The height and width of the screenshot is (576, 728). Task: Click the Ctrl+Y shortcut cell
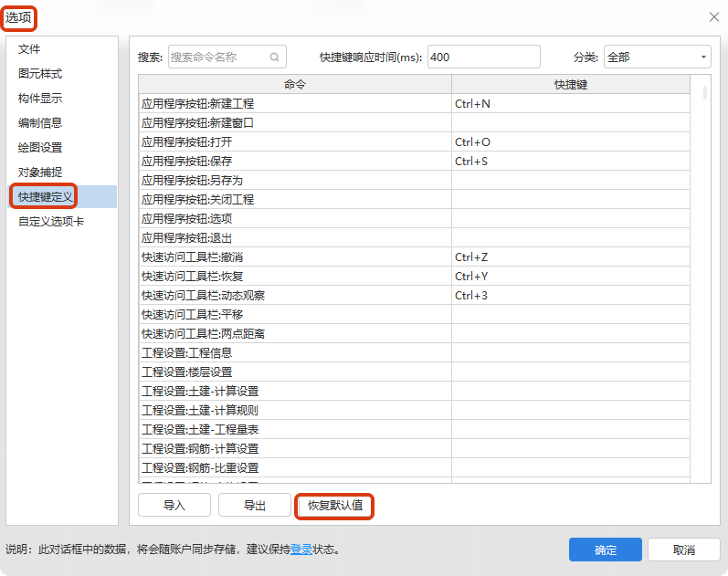tap(571, 277)
